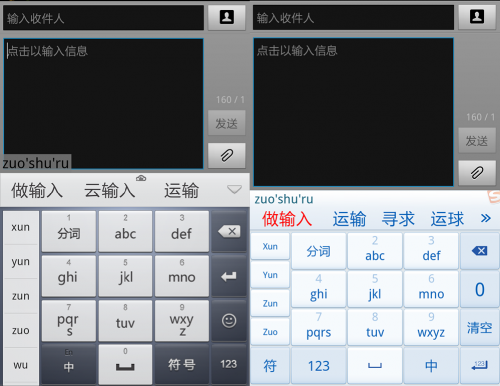Tap the 发送 send button on right screen
Image resolution: width=500 pixels, height=386 pixels.
point(477,140)
